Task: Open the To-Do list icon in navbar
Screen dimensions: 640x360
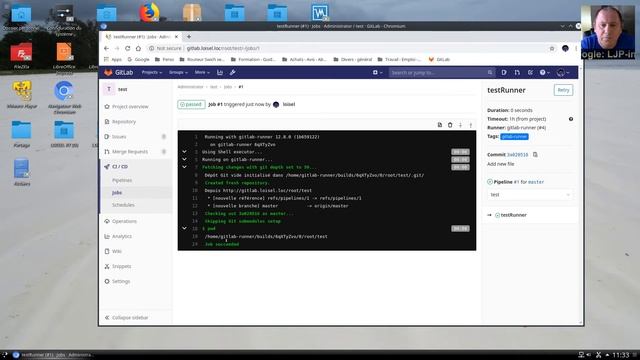Action: (530, 72)
